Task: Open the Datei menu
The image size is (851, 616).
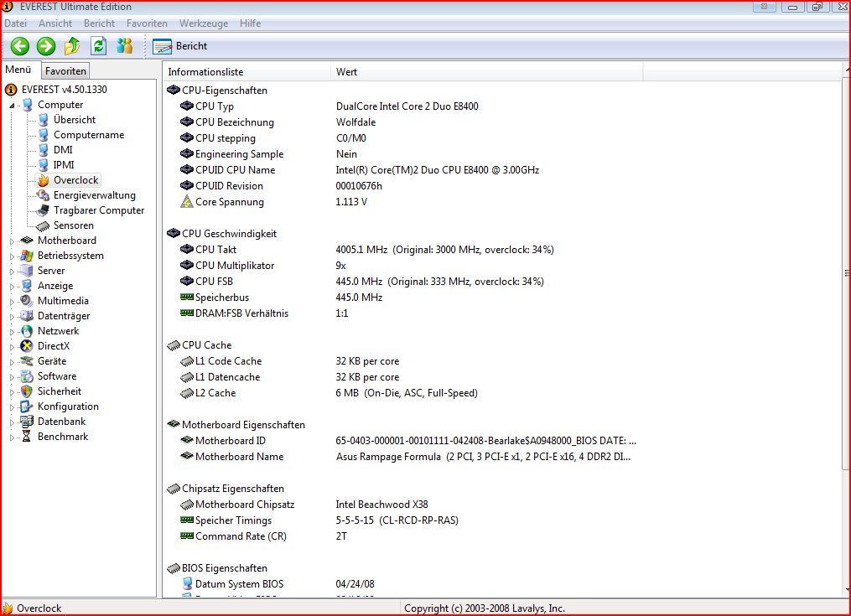Action: [15, 23]
